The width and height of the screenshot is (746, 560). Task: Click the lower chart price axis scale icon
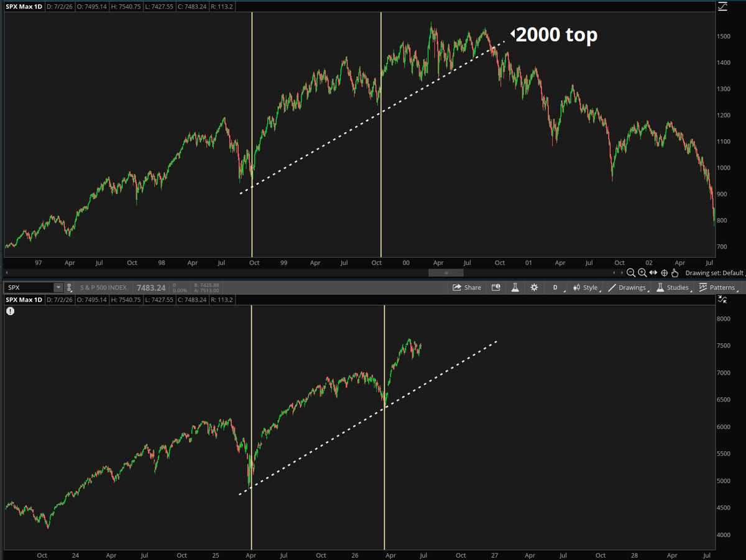pos(722,299)
